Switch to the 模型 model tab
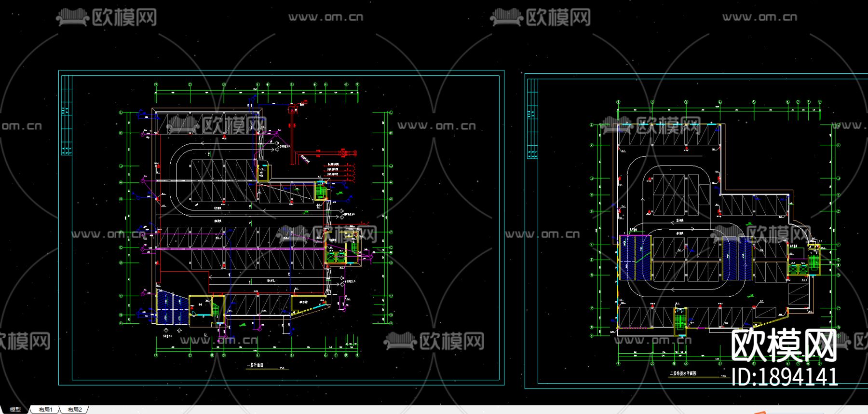The height and width of the screenshot is (414, 868). [x=15, y=410]
